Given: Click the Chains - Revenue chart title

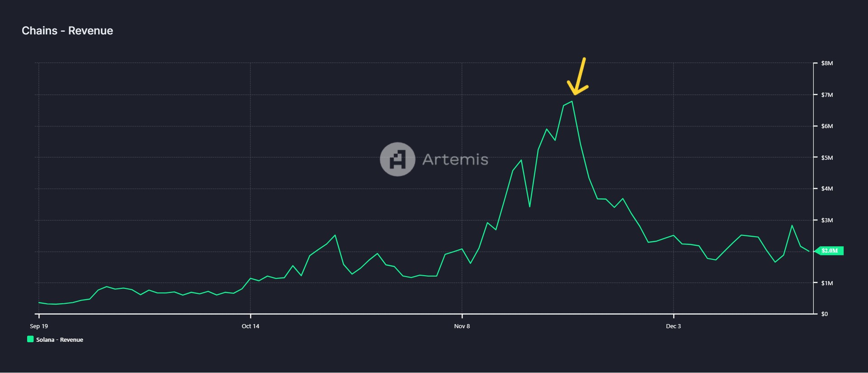Looking at the screenshot, I should [x=67, y=31].
